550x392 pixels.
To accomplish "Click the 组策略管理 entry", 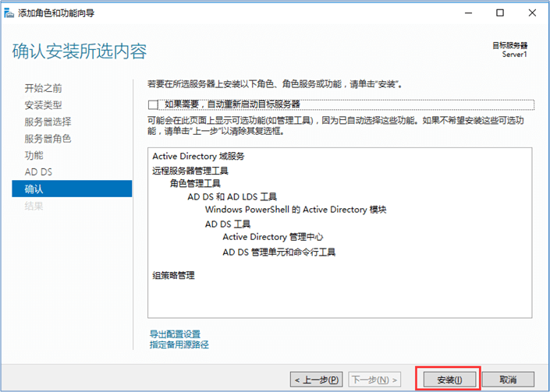I will [x=174, y=275].
